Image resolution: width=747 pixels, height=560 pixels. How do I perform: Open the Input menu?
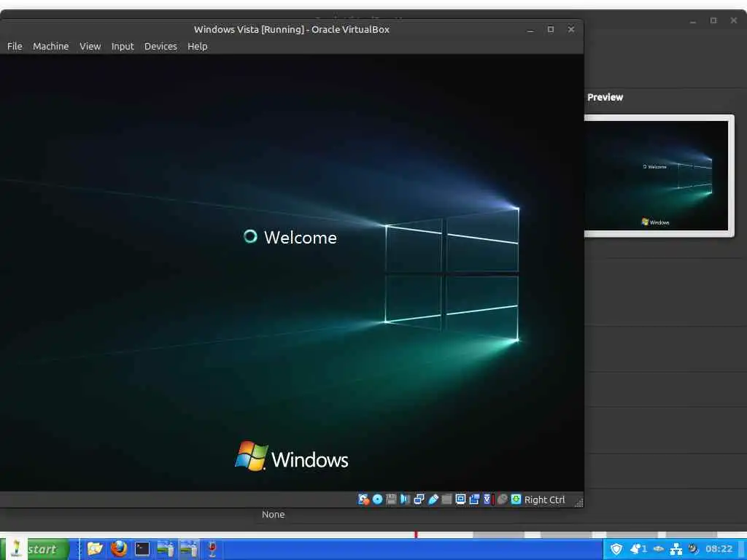coord(123,46)
